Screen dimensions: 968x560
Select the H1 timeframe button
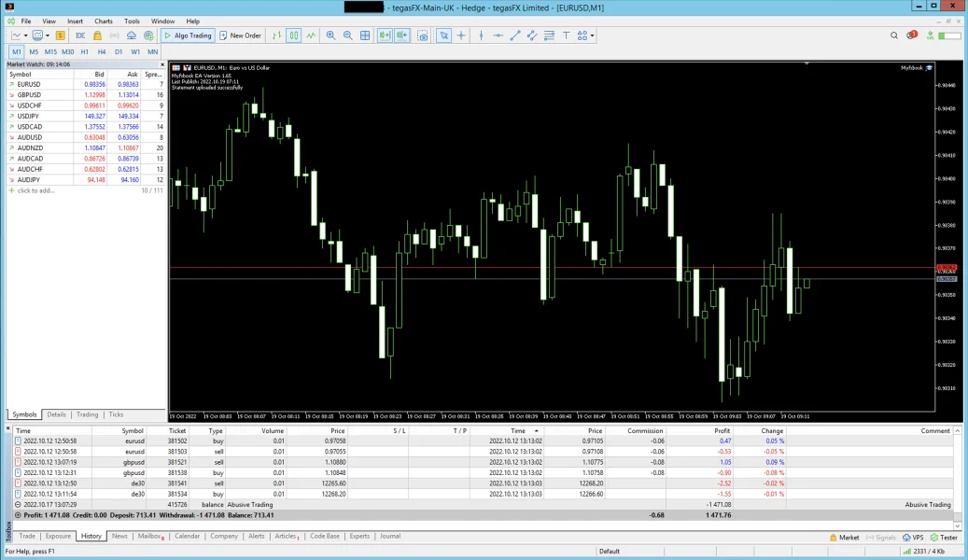[85, 51]
